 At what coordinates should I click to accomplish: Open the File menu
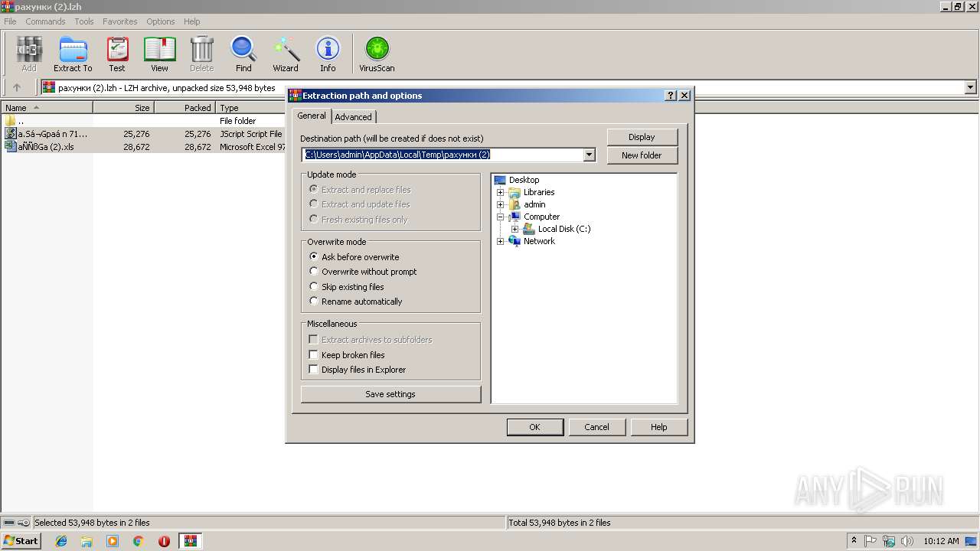click(x=10, y=21)
